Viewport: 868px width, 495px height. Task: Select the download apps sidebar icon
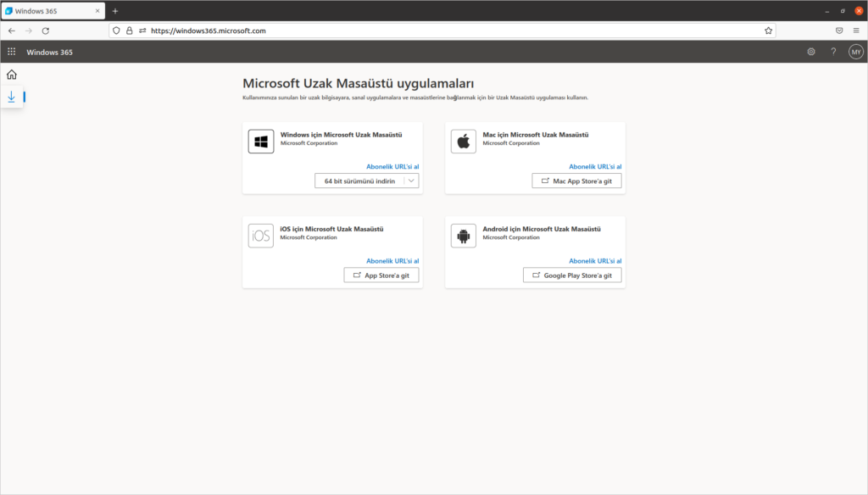tap(12, 97)
